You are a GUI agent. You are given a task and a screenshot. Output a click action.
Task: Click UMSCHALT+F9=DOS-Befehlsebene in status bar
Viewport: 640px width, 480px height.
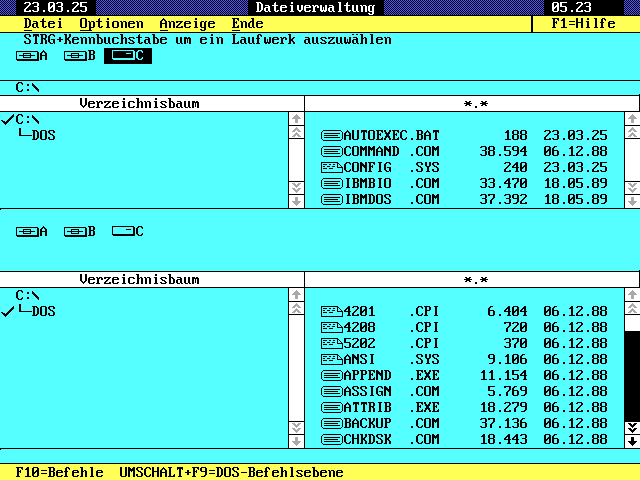[x=231, y=472]
